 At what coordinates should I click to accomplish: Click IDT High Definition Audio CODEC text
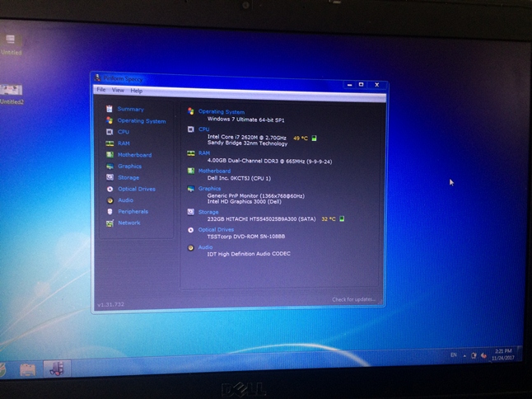(249, 254)
